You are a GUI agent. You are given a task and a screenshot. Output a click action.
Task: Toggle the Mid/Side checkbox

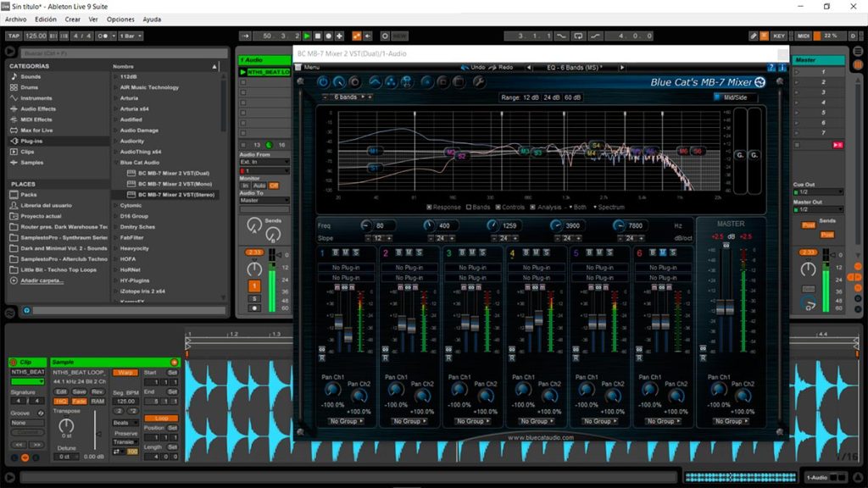tap(718, 97)
